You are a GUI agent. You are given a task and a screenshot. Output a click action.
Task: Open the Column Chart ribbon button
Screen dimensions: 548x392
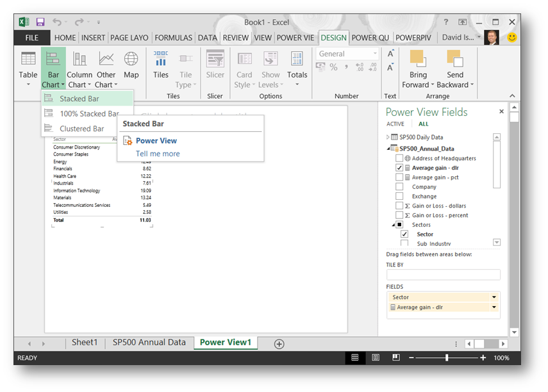79,69
